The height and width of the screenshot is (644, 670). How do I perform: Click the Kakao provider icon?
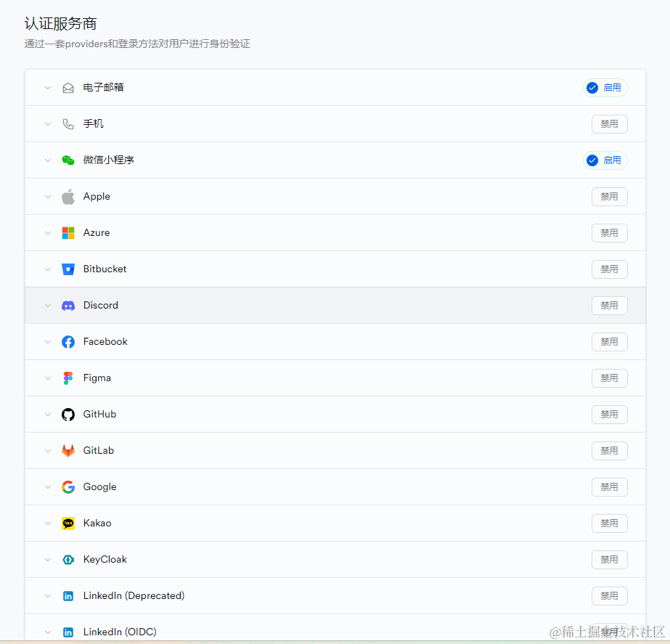(68, 523)
